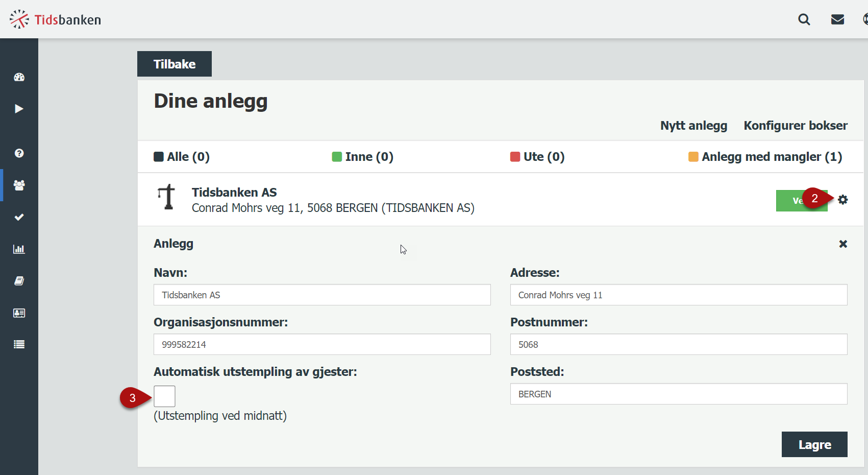Save with the Lagre button
Viewport: 868px width, 475px height.
click(814, 444)
